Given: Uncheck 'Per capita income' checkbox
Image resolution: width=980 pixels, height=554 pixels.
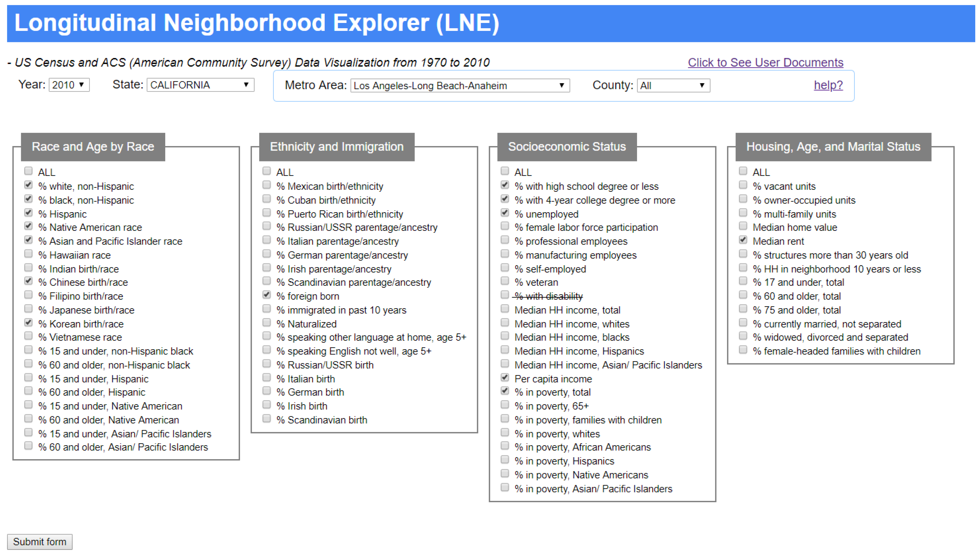Looking at the screenshot, I should tap(505, 377).
